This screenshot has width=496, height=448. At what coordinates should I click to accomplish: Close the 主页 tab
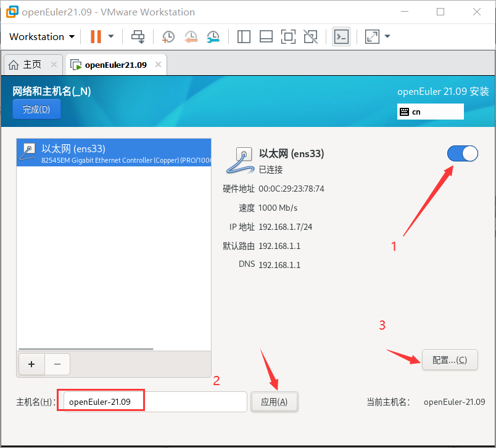pyautogui.click(x=54, y=65)
